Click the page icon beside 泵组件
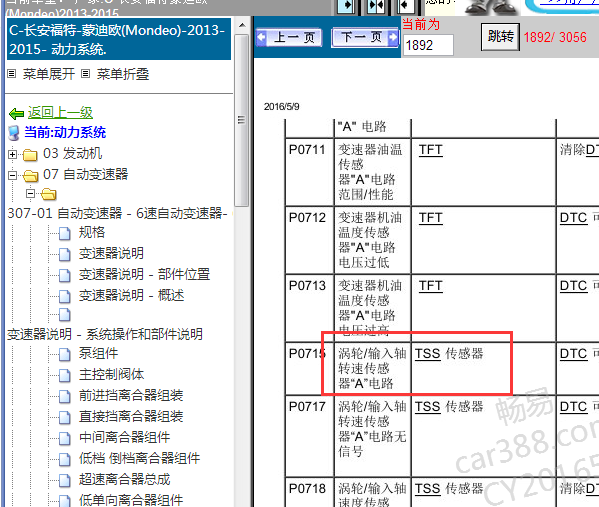Image resolution: width=599 pixels, height=507 pixels. 65,354
